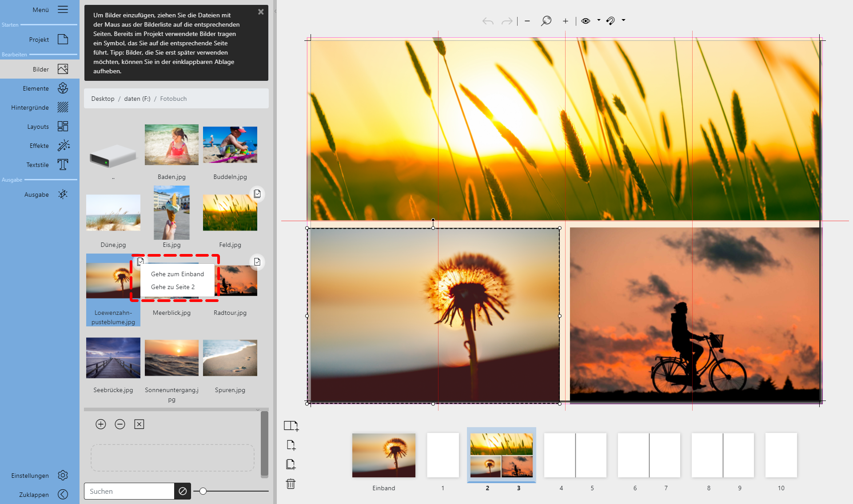Add a new double page spread
853x504 pixels.
[291, 425]
